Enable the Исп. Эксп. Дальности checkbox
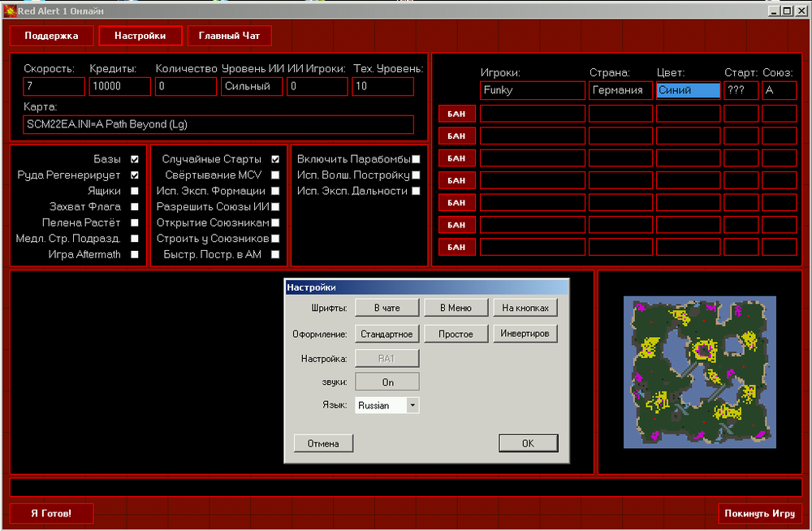Image resolution: width=812 pixels, height=531 pixels. pos(417,191)
